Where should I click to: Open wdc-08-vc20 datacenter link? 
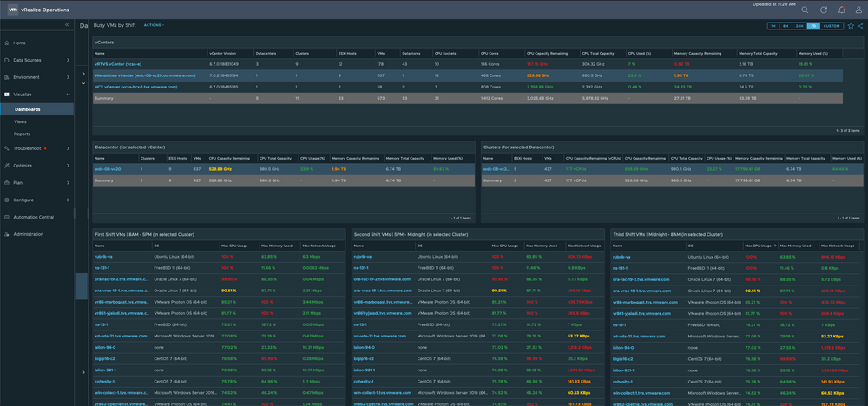click(x=108, y=168)
